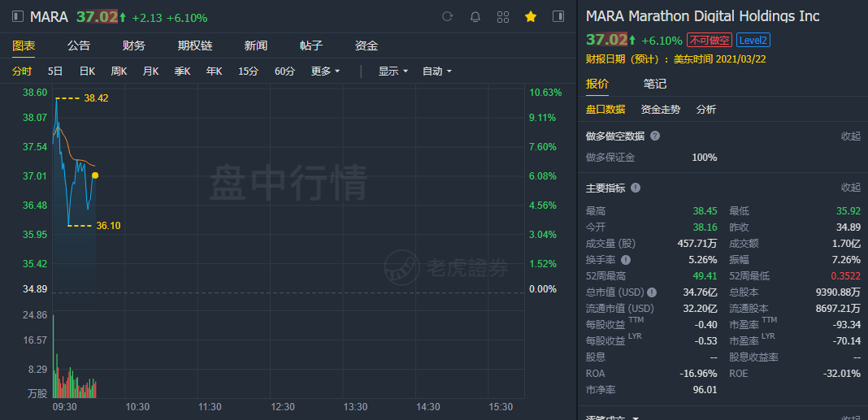868x420 pixels.
Task: Select the 月K chart period
Action: [150, 71]
